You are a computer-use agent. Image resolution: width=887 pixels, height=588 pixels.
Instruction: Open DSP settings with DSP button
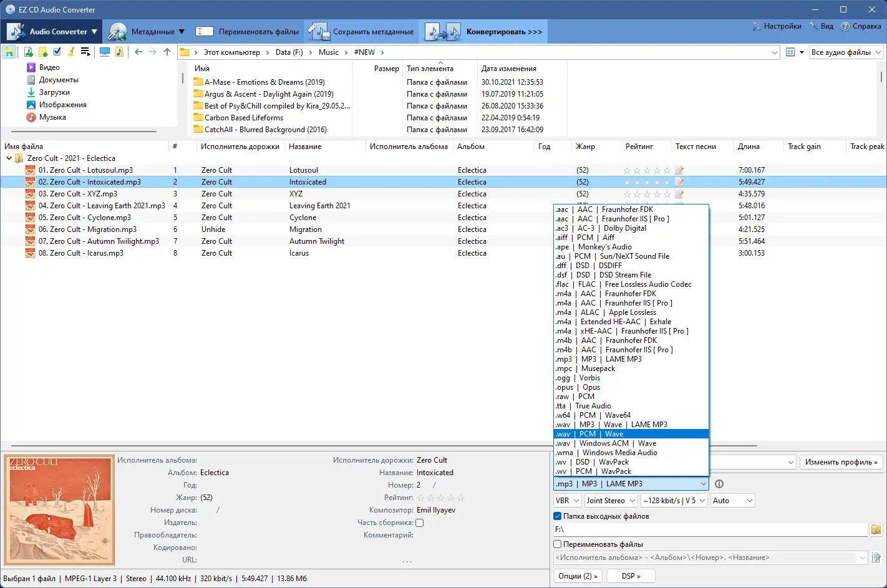tap(631, 576)
